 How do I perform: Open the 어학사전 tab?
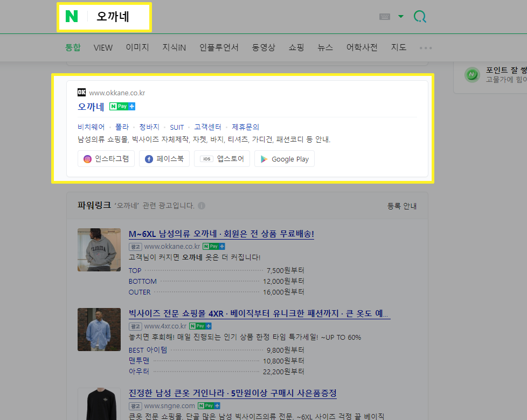coord(362,47)
